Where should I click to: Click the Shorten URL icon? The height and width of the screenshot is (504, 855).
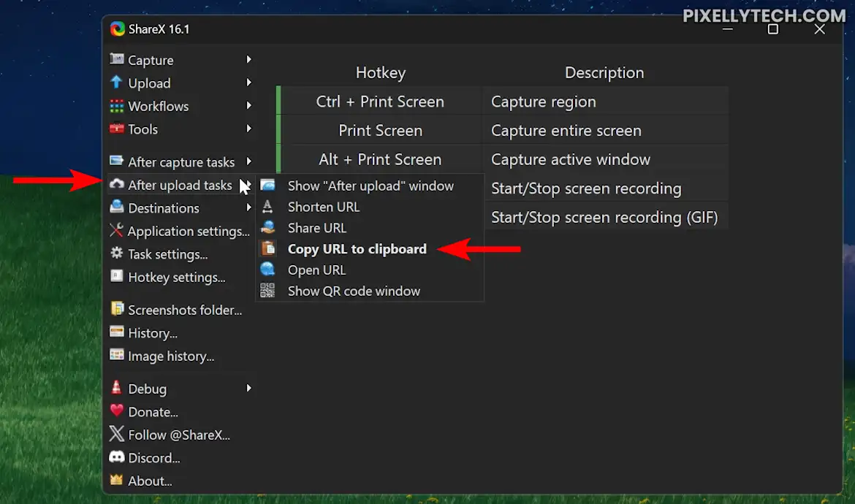[x=267, y=207]
